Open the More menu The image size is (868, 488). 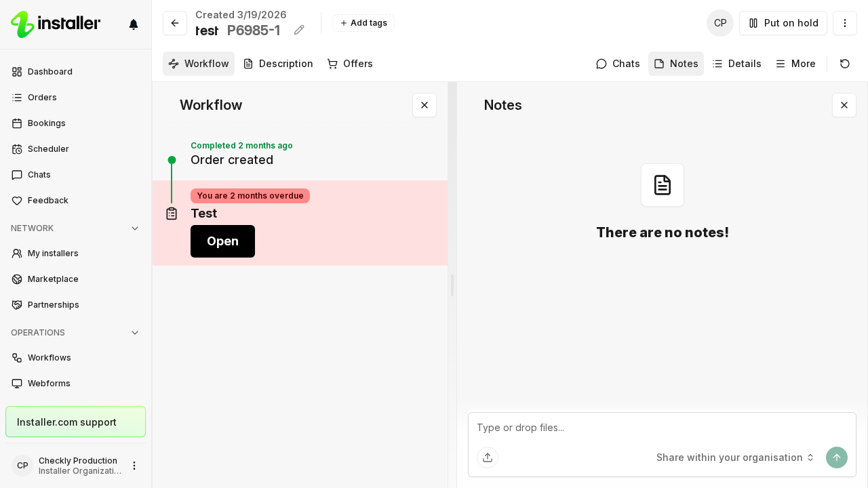(795, 64)
